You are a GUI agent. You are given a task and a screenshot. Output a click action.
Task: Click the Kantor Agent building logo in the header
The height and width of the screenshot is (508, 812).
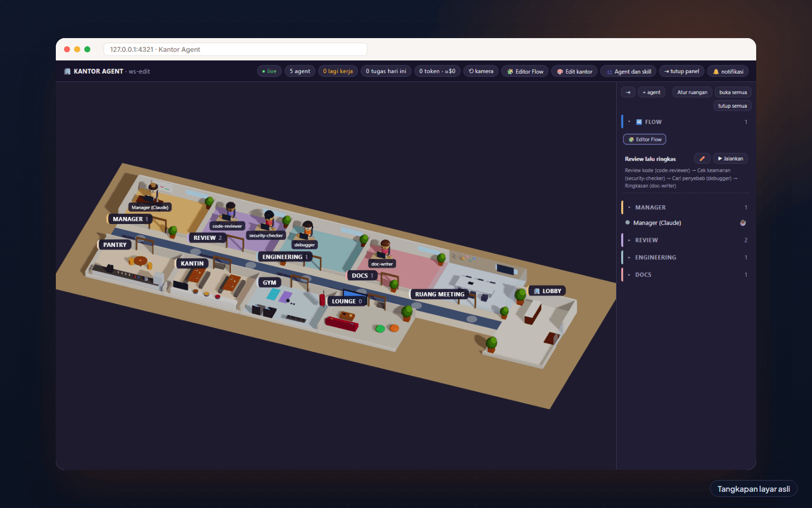[67, 71]
